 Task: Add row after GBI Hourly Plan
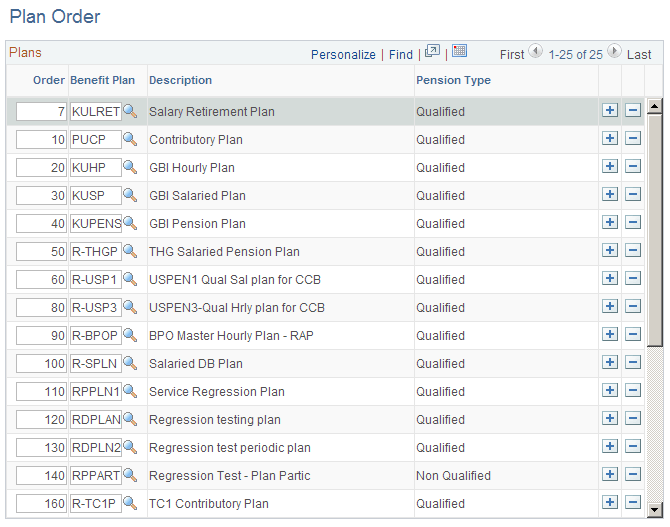[610, 166]
